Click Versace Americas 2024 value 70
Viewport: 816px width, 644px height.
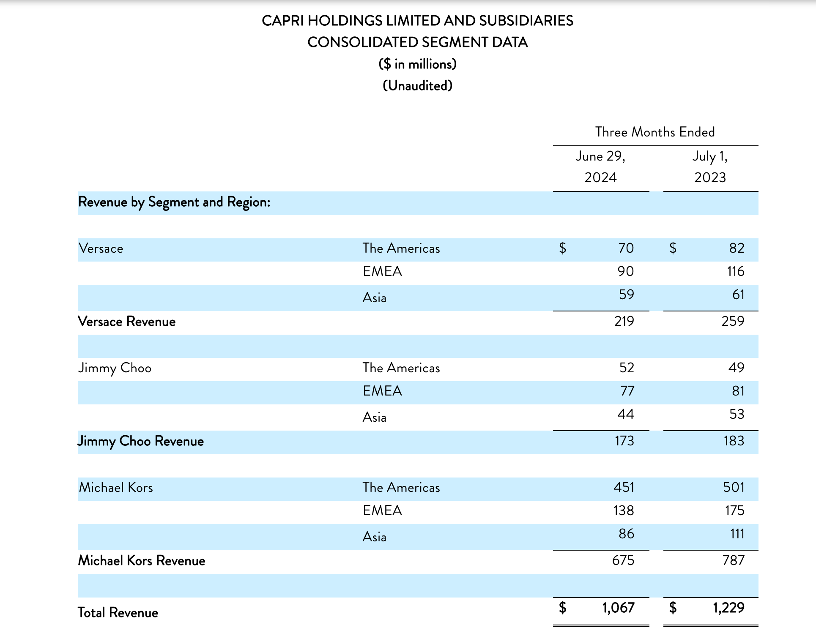point(626,248)
